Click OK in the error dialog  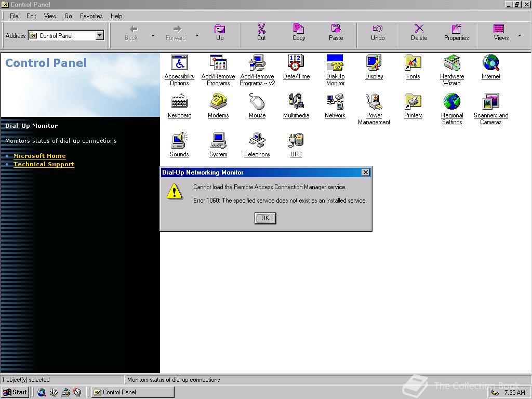click(x=265, y=218)
